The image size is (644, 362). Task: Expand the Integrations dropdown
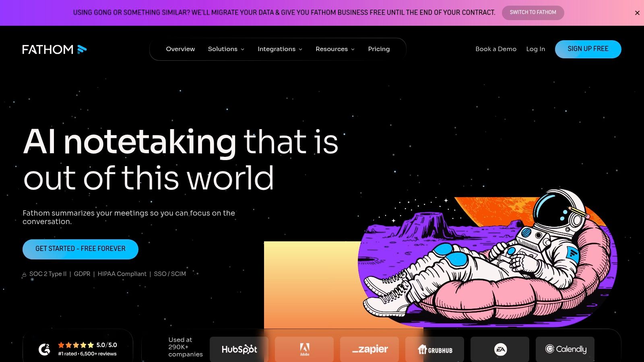point(280,49)
